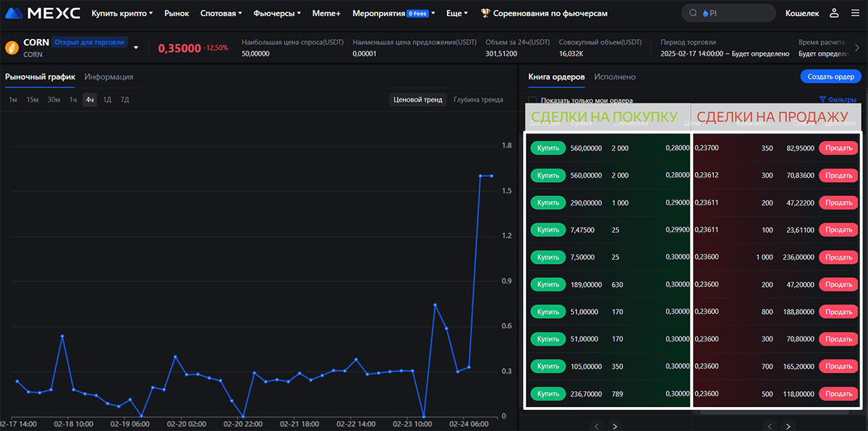Open Фильтры funnel filter
The image size is (868, 431).
838,100
